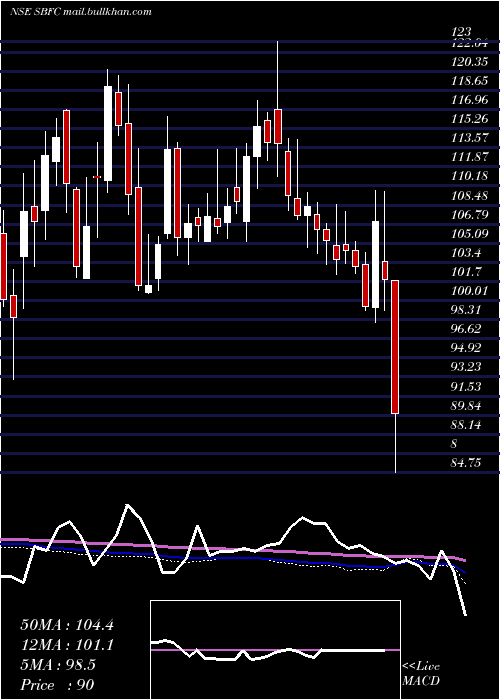Select the 111.87 price axis label
500x700 pixels.
(x=469, y=157)
